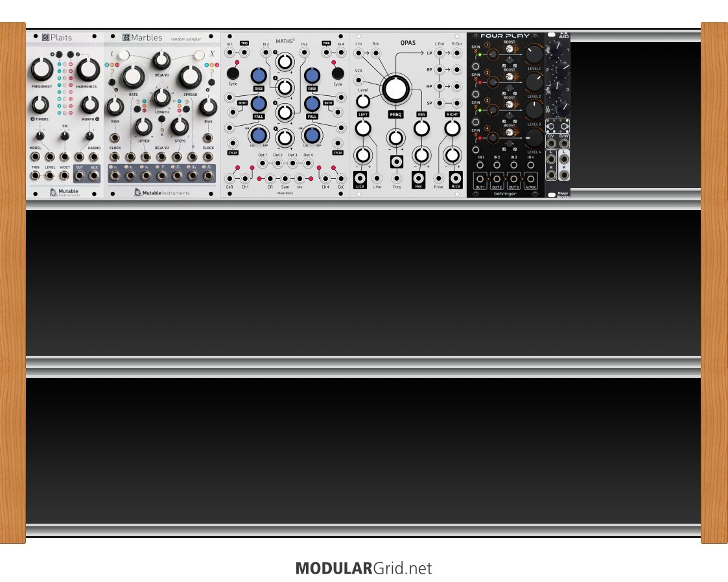Click the QPAS SP R:Out jack
The width and height of the screenshot is (728, 582).
click(457, 103)
